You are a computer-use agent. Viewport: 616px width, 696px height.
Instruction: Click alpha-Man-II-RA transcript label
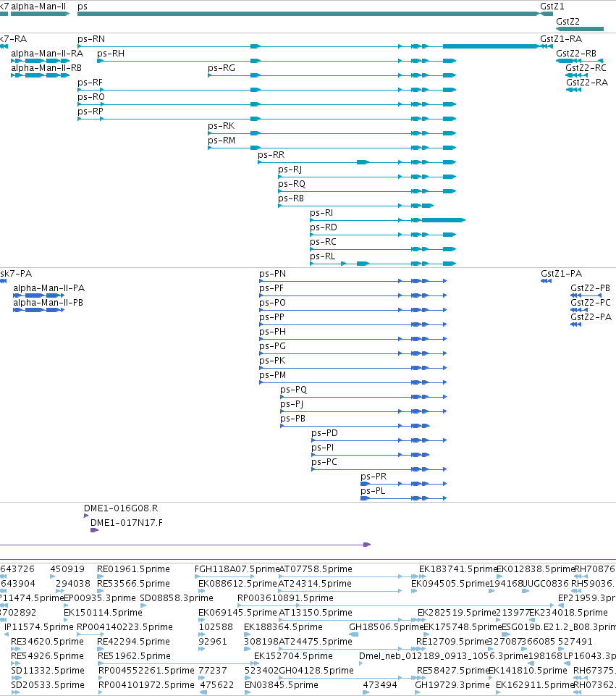47,54
